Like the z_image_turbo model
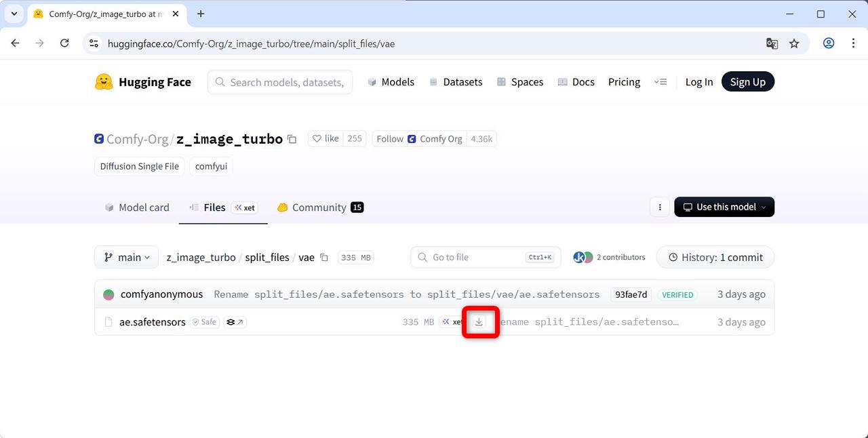 325,139
